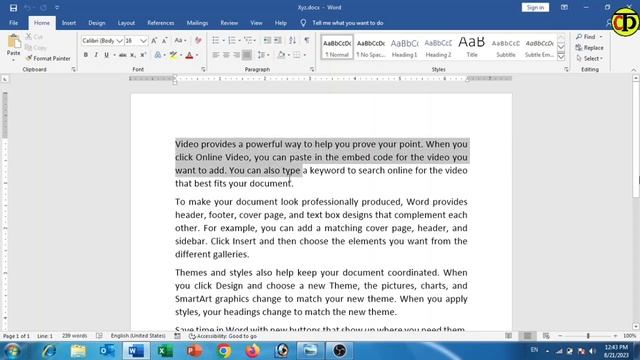Toggle Italic formatting
The image size is (640, 360).
[96, 55]
